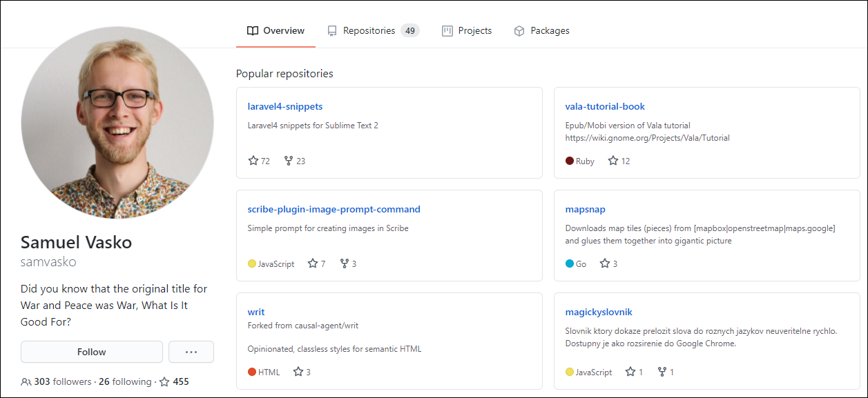Open the vala-tutorial-book repository
This screenshot has width=868, height=398.
tap(605, 106)
